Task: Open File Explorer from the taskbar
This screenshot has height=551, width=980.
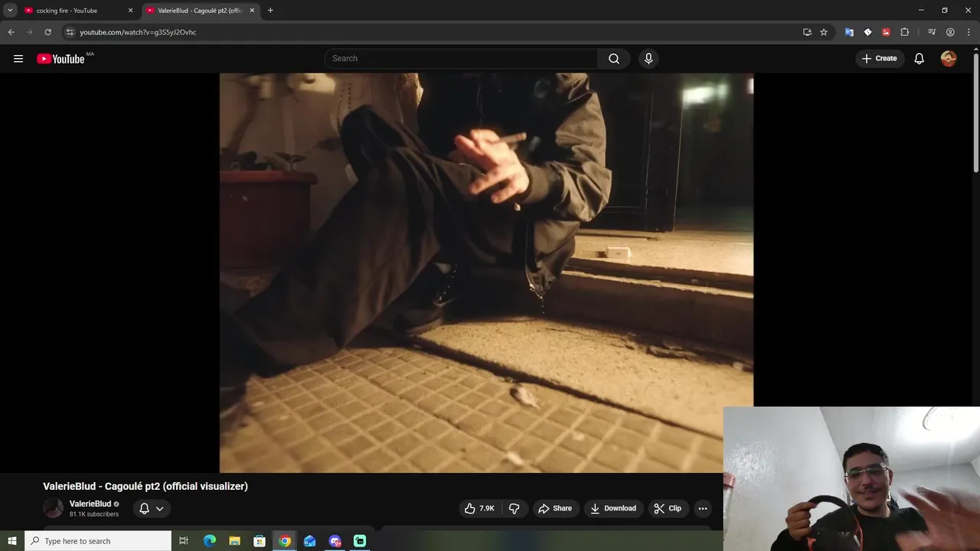Action: point(235,541)
